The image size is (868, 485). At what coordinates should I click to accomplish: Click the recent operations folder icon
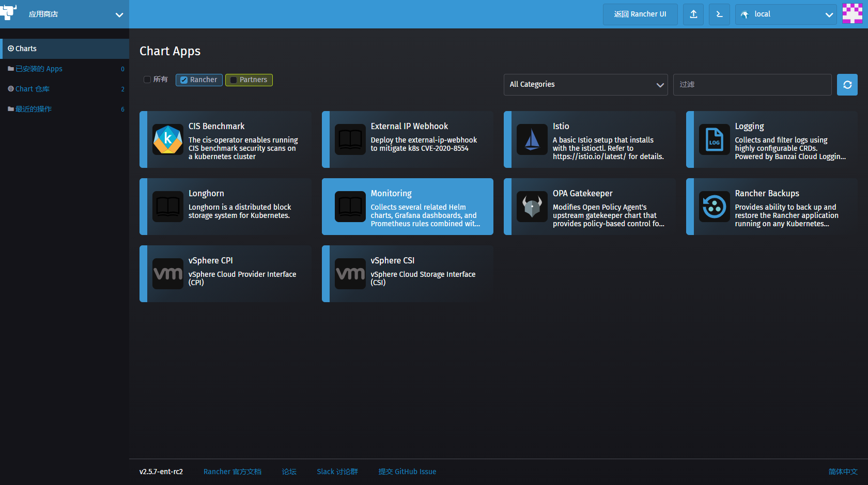click(x=11, y=109)
